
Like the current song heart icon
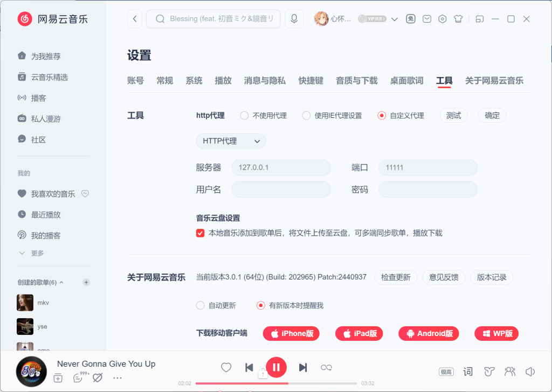click(226, 367)
